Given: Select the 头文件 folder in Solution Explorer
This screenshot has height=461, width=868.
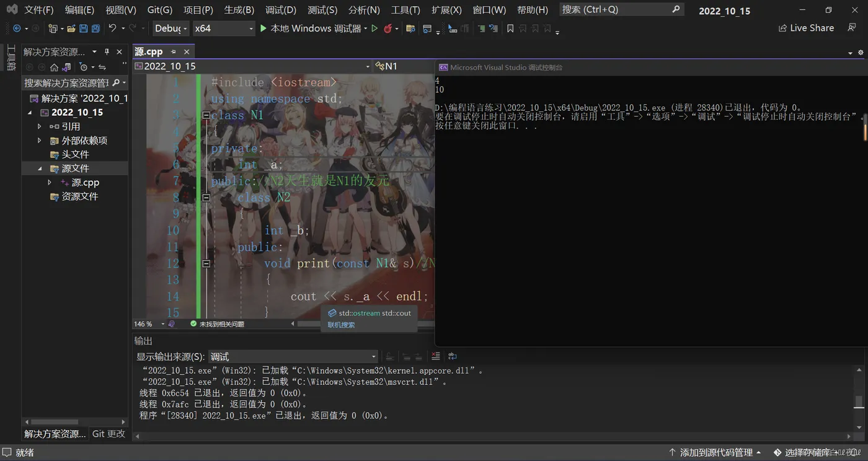Looking at the screenshot, I should [75, 154].
